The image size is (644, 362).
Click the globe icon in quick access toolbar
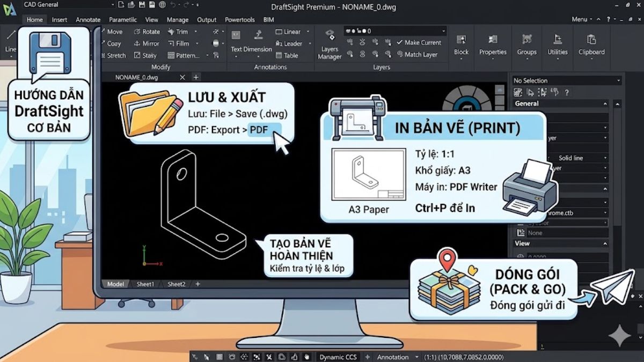pyautogui.click(x=162, y=5)
